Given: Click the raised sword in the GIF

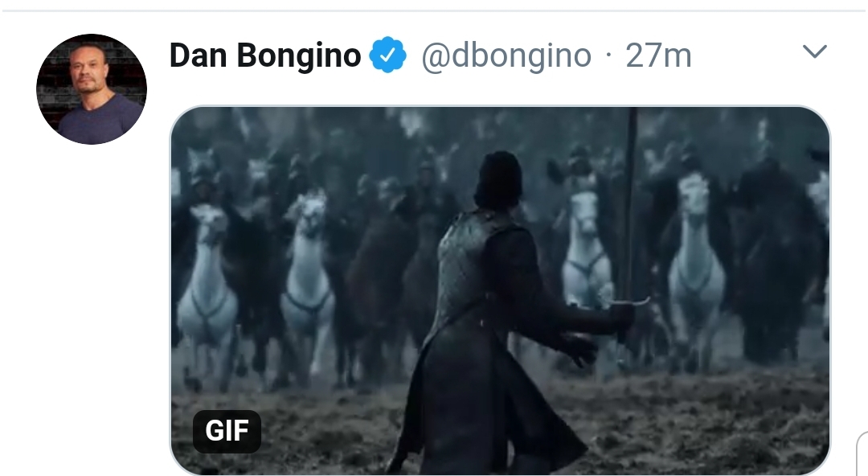Looking at the screenshot, I should [x=630, y=211].
